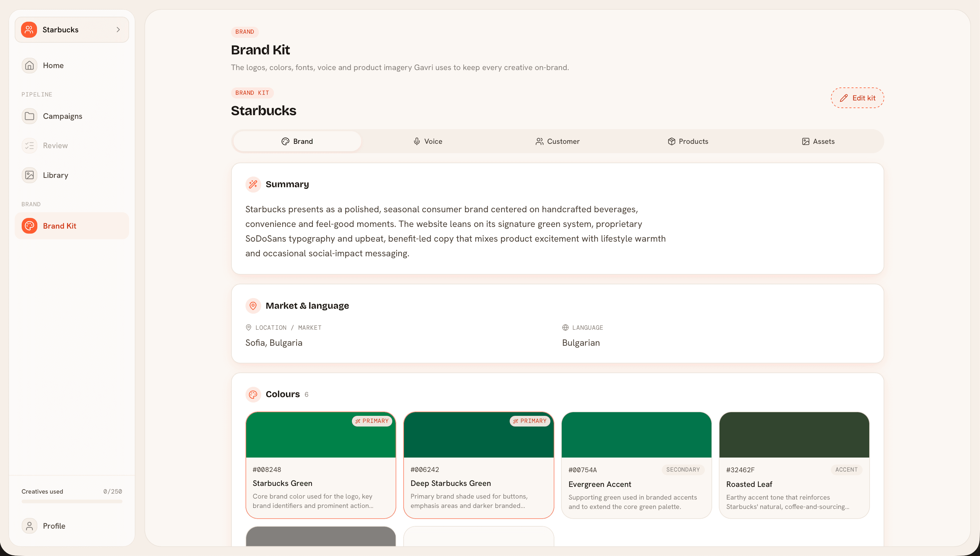Viewport: 980px width, 556px height.
Task: Click the 'Evergreen Accent' colour name
Action: [x=599, y=484]
